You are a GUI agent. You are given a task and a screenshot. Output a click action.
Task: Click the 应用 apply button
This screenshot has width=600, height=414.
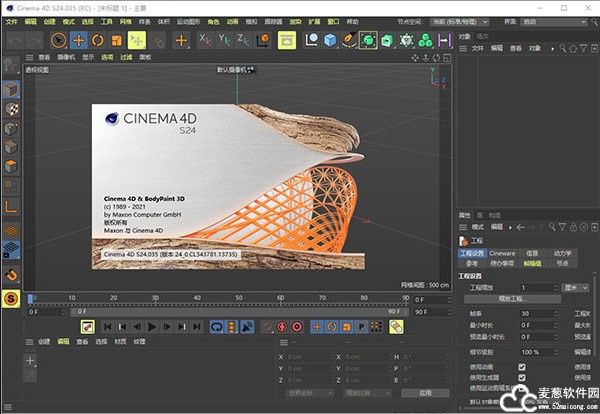click(427, 393)
